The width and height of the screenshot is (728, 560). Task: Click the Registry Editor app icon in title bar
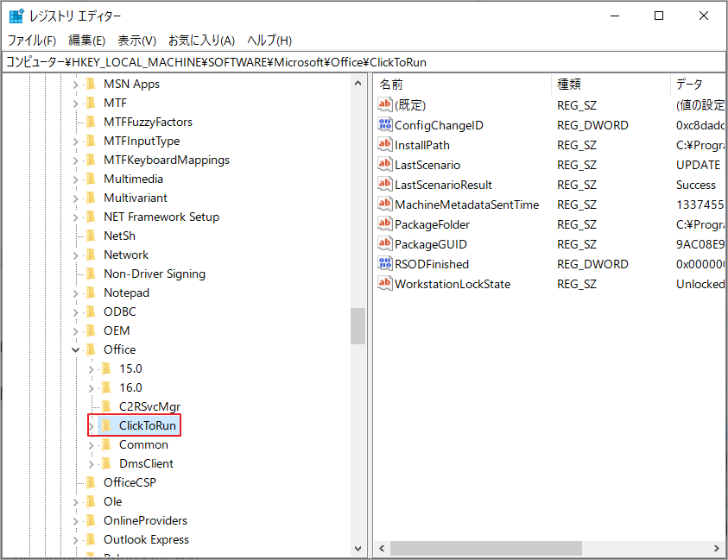pyautogui.click(x=16, y=16)
